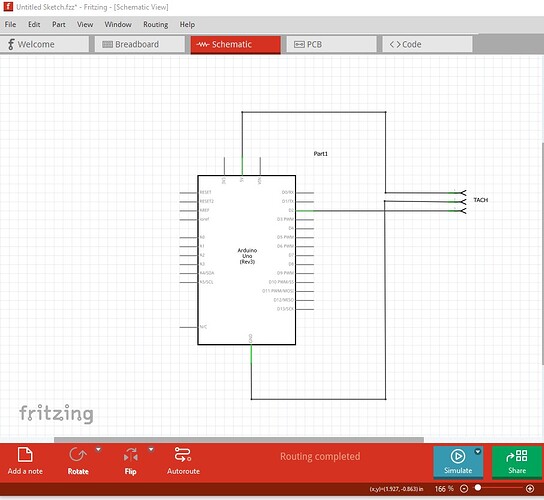The width and height of the screenshot is (544, 500).
Task: Switch to the Breadboard tab
Action: 140,44
